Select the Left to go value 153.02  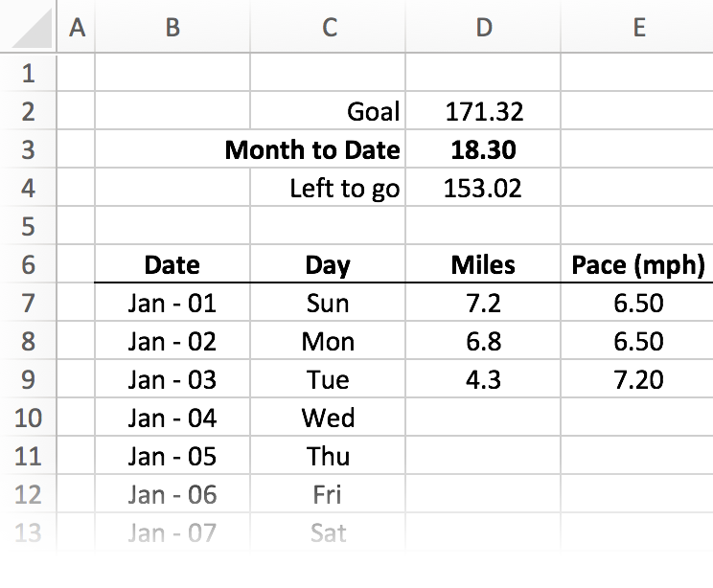pyautogui.click(x=483, y=187)
